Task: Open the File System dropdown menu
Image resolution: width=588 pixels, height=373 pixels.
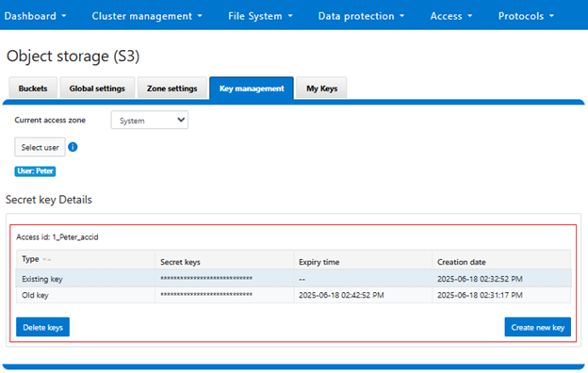Action: pyautogui.click(x=260, y=16)
